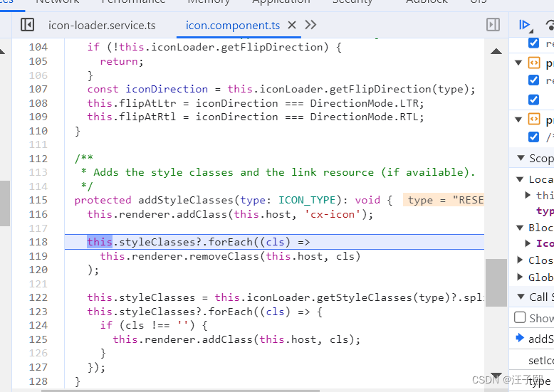Collapse the Block scope tree
Viewport: 554px width, 392px height.
tap(520, 228)
